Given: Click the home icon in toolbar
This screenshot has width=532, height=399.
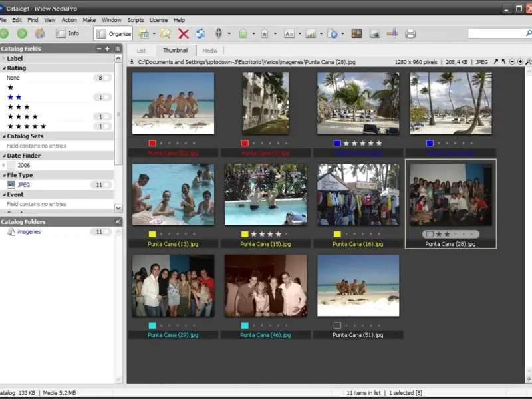Looking at the screenshot, I should click(40, 33).
